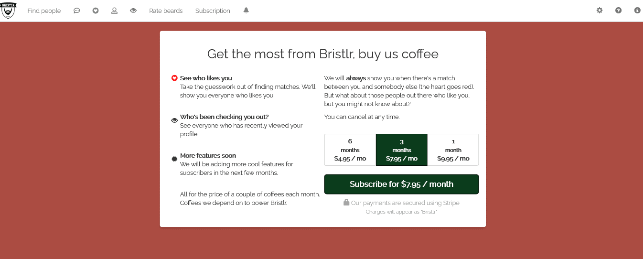The width and height of the screenshot is (644, 259).
Task: Open the profile views eye icon
Action: [x=133, y=11]
